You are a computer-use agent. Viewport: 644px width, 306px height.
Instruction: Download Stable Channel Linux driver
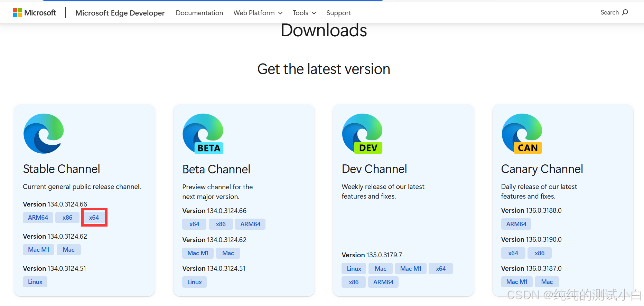click(35, 282)
